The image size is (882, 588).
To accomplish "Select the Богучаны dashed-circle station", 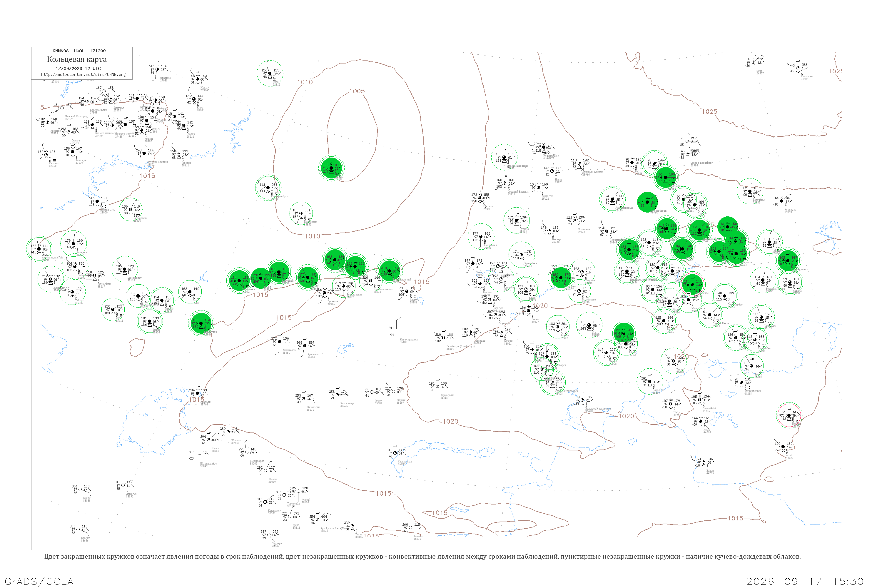I will coord(750,191).
